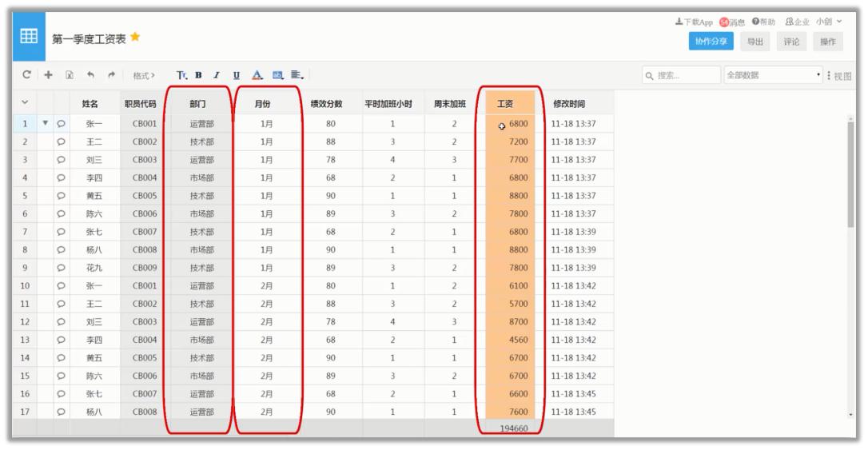Open comment bubble on row 11
Screen dimensions: 868x450
point(61,304)
